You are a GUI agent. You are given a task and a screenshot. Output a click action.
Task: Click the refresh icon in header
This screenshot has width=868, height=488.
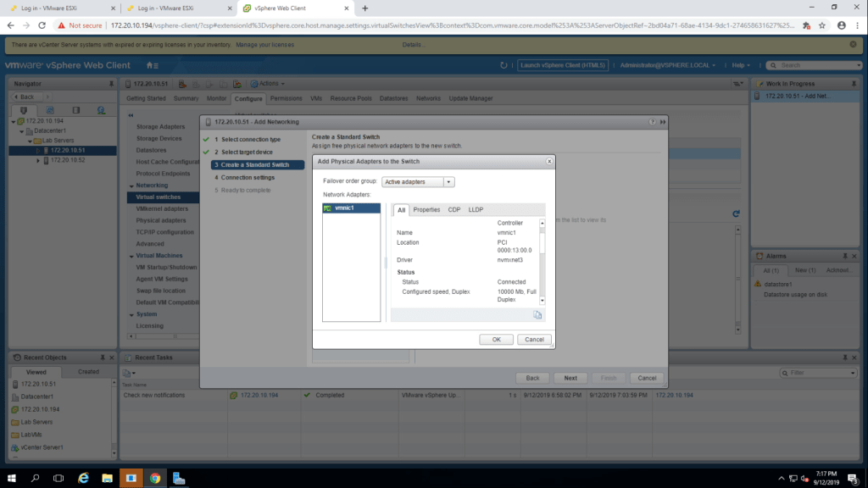(x=504, y=65)
